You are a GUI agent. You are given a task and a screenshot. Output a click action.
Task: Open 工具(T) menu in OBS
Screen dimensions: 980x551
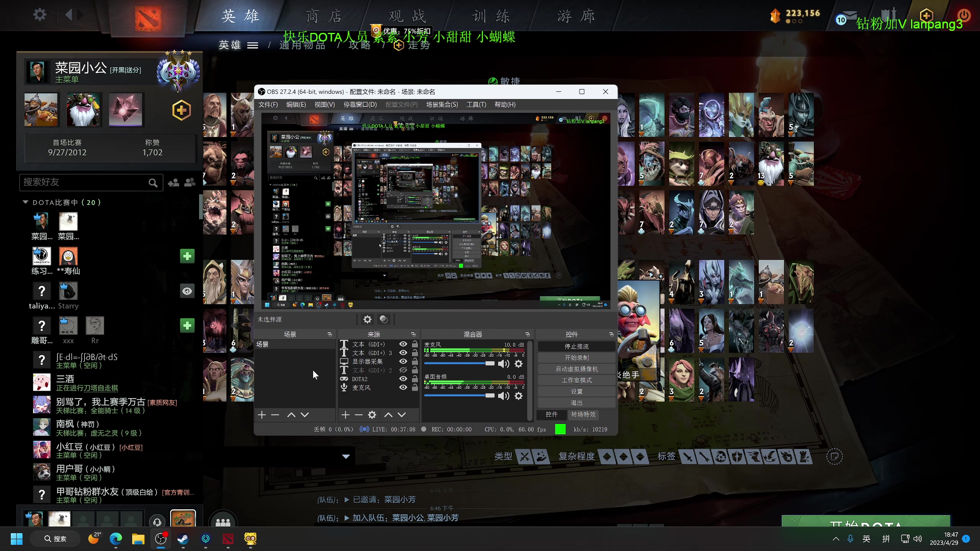pyautogui.click(x=476, y=104)
